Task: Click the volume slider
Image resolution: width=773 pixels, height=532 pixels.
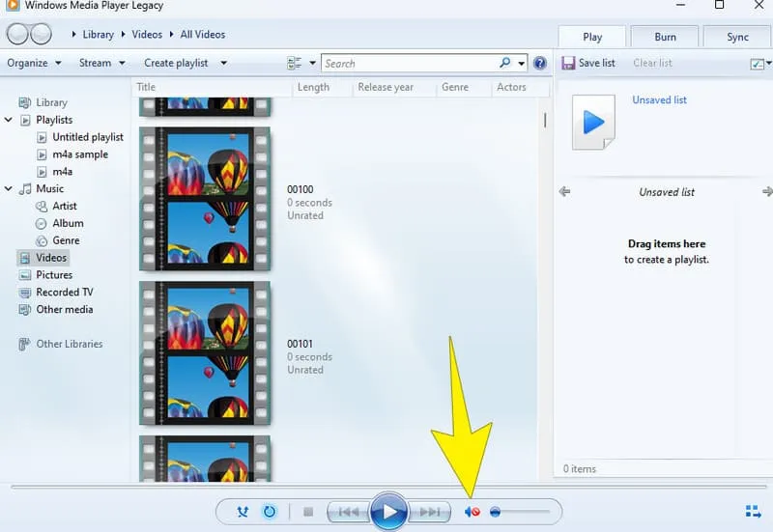Action: [520, 512]
